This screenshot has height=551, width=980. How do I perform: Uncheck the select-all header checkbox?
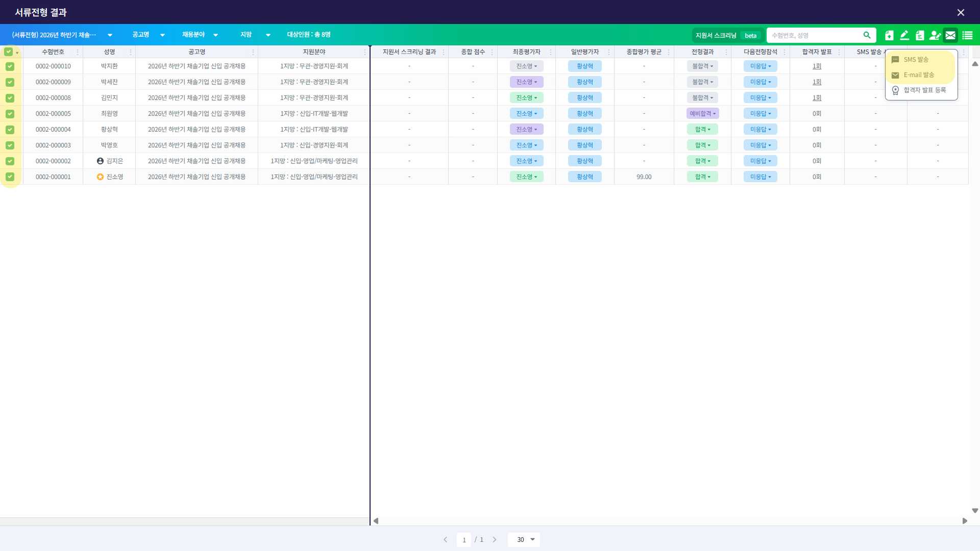click(x=9, y=52)
